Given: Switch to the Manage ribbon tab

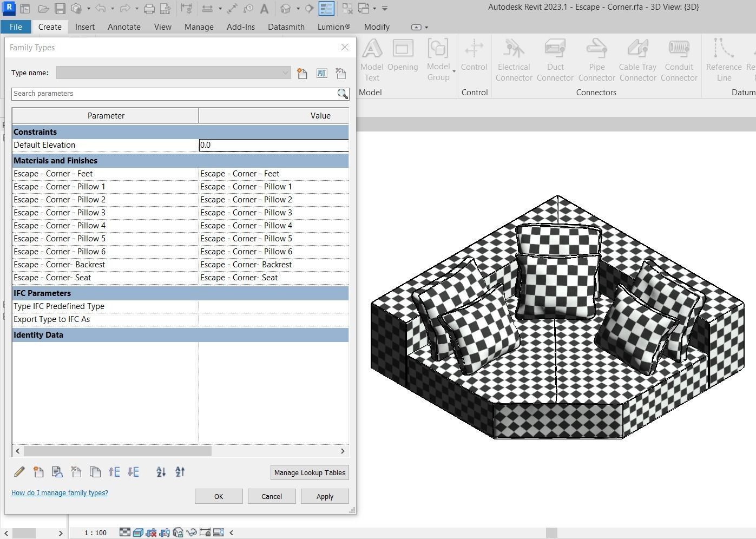Looking at the screenshot, I should click(199, 27).
